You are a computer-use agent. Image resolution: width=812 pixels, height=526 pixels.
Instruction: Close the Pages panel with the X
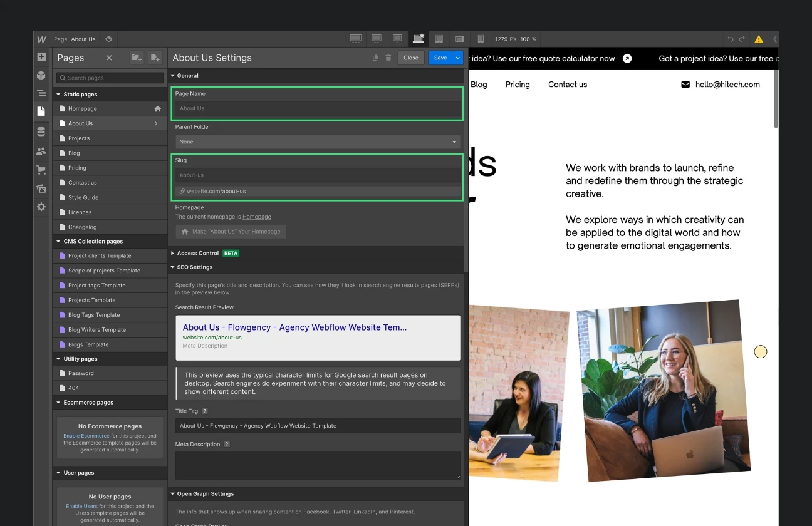[x=109, y=58]
